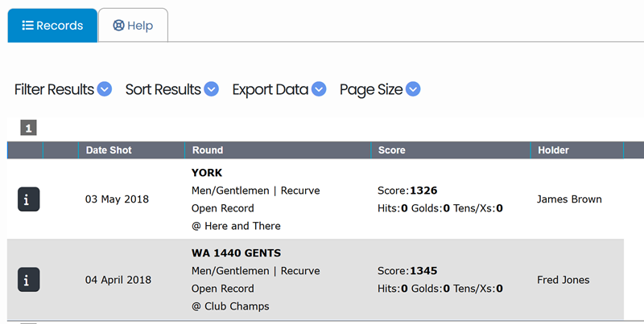Click holder name Fred Jones
This screenshot has width=644, height=324.
pyautogui.click(x=563, y=280)
